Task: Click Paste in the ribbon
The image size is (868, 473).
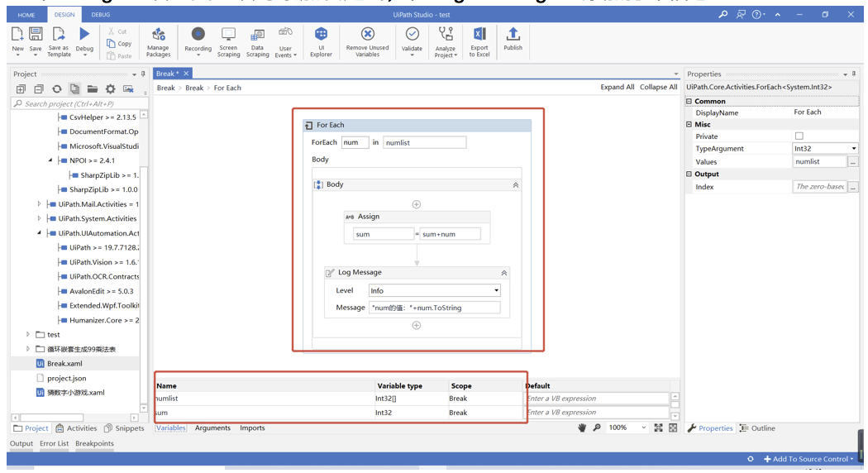Action: click(x=119, y=55)
